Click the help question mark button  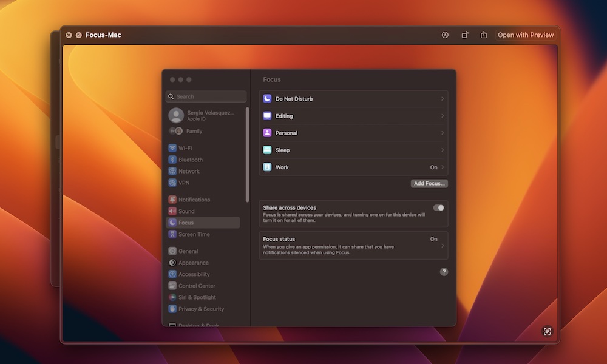pyautogui.click(x=444, y=272)
